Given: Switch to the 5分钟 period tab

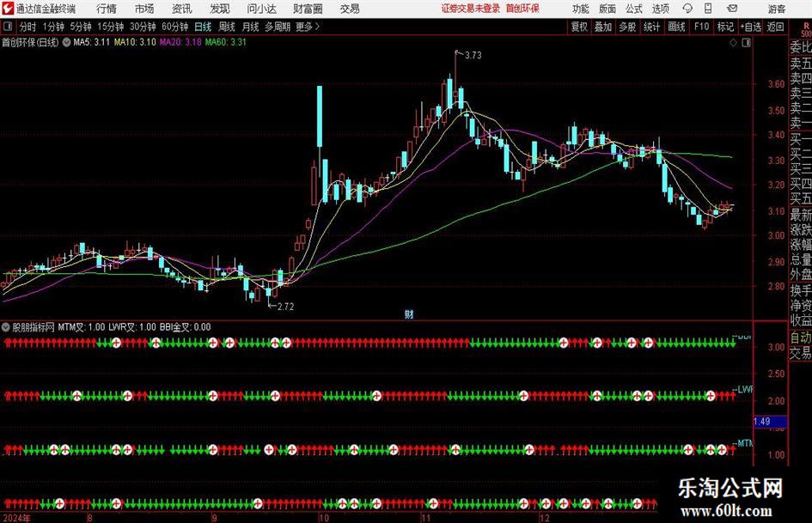Looking at the screenshot, I should pyautogui.click(x=80, y=27).
